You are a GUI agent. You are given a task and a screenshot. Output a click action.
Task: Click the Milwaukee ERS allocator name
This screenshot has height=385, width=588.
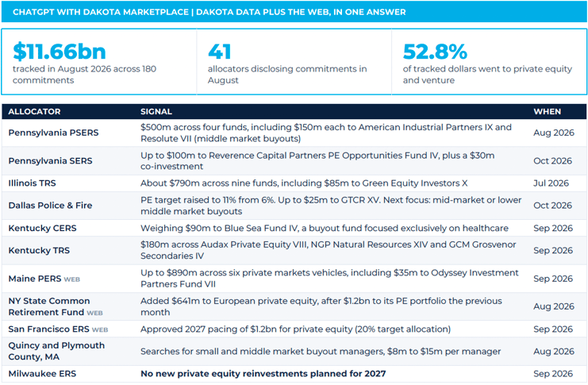pyautogui.click(x=42, y=374)
